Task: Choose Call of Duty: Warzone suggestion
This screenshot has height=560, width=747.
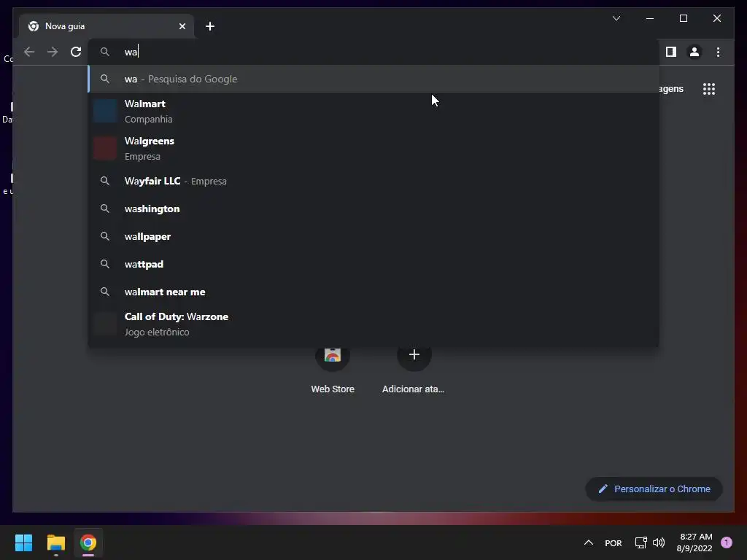Action: click(x=373, y=324)
